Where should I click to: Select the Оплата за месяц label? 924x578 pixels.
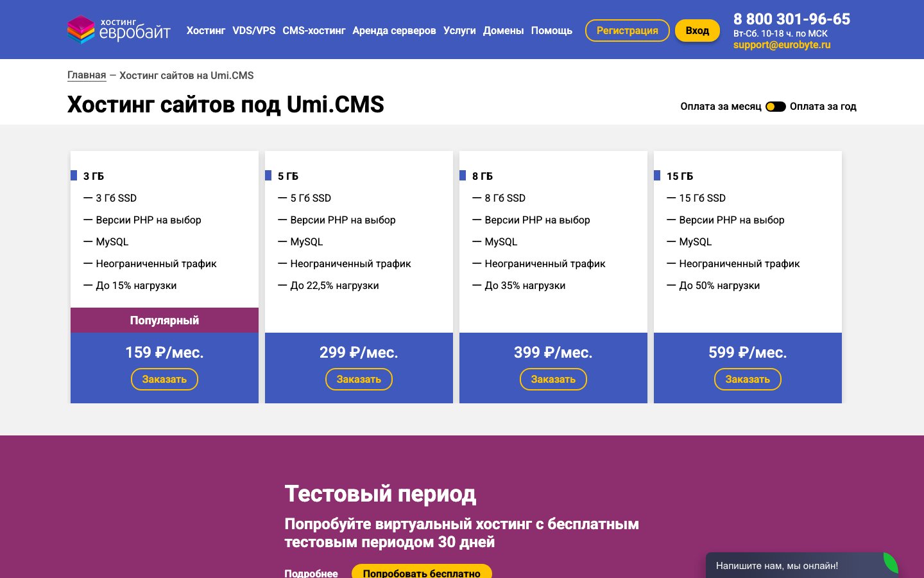point(721,107)
